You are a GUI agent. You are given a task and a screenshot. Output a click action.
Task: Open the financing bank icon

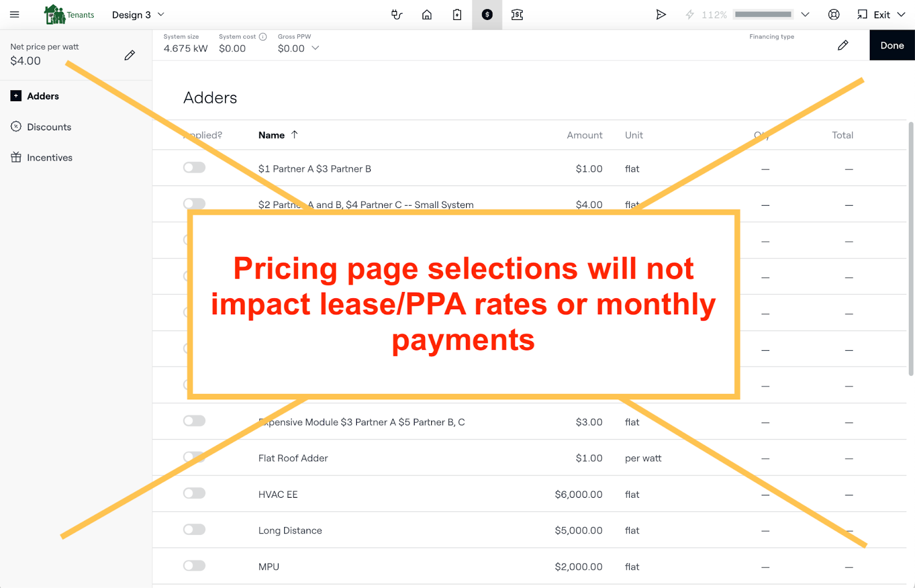coord(517,15)
